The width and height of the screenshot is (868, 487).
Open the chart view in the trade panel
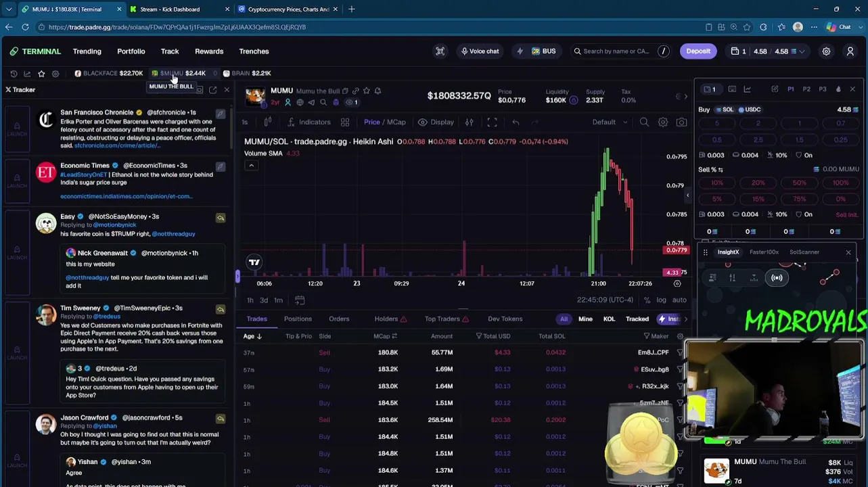(748, 89)
